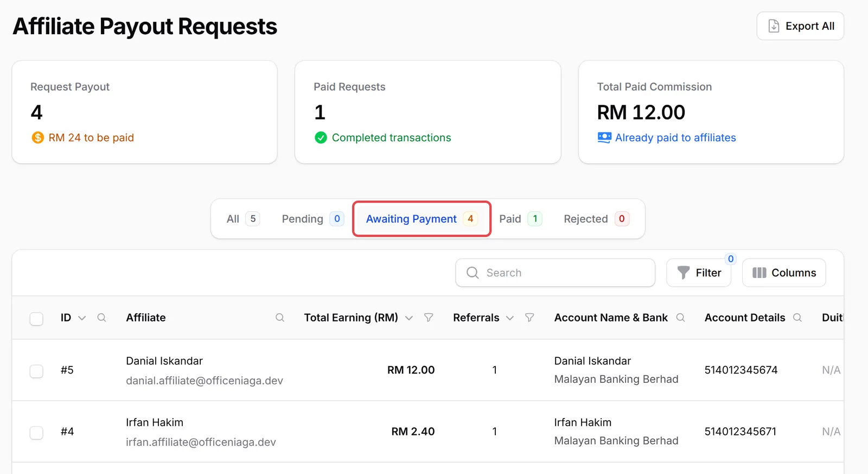
Task: Click account number 514012345674
Action: 741,370
